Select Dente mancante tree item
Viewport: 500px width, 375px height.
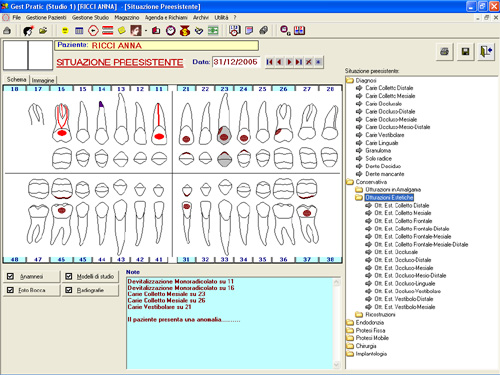click(x=385, y=174)
